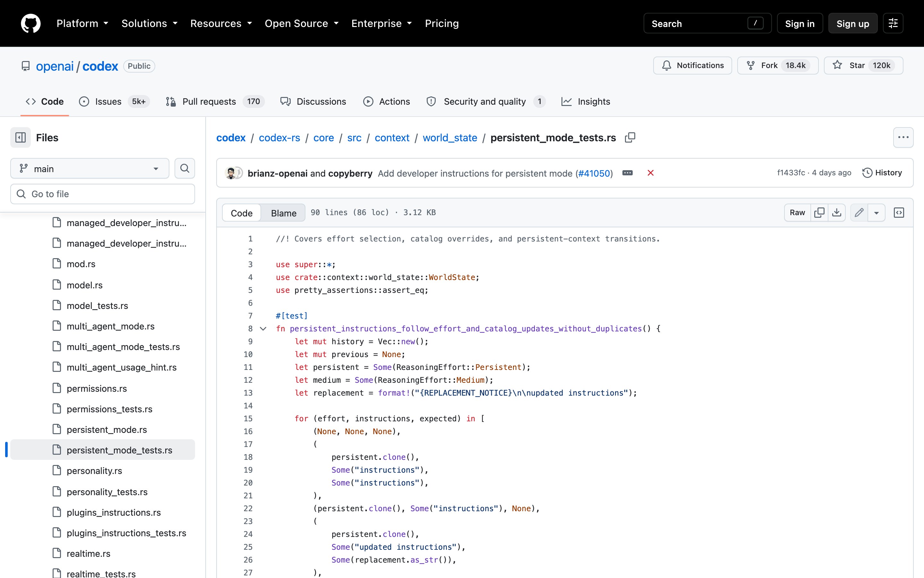
Task: Expand the Solutions menu
Action: click(x=150, y=24)
